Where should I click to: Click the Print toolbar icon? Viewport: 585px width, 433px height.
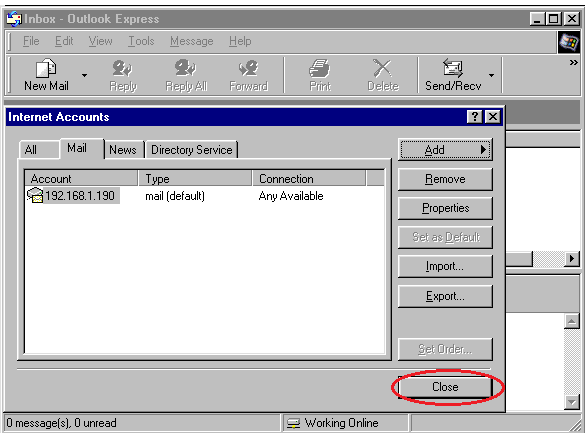[x=320, y=68]
